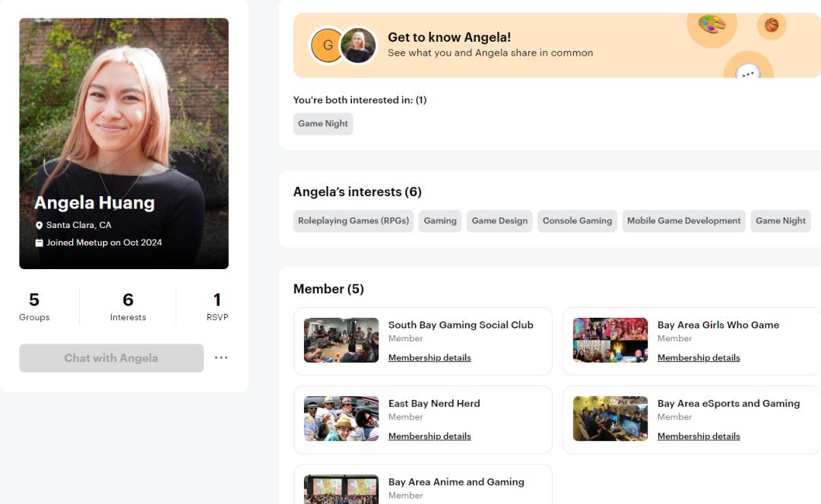The image size is (821, 504).
Task: Click the location pin icon by Santa Clara
Action: pyautogui.click(x=39, y=225)
